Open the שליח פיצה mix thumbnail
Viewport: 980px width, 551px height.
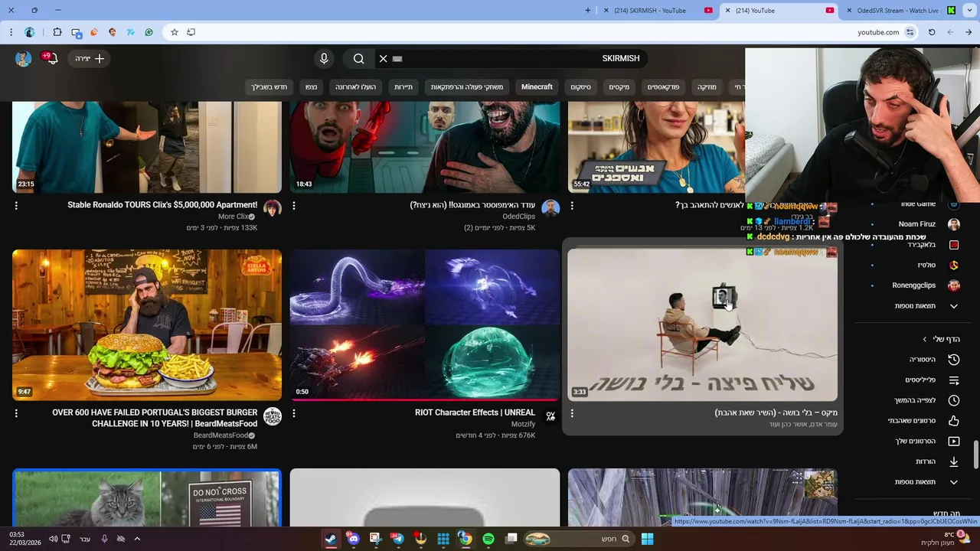point(702,324)
